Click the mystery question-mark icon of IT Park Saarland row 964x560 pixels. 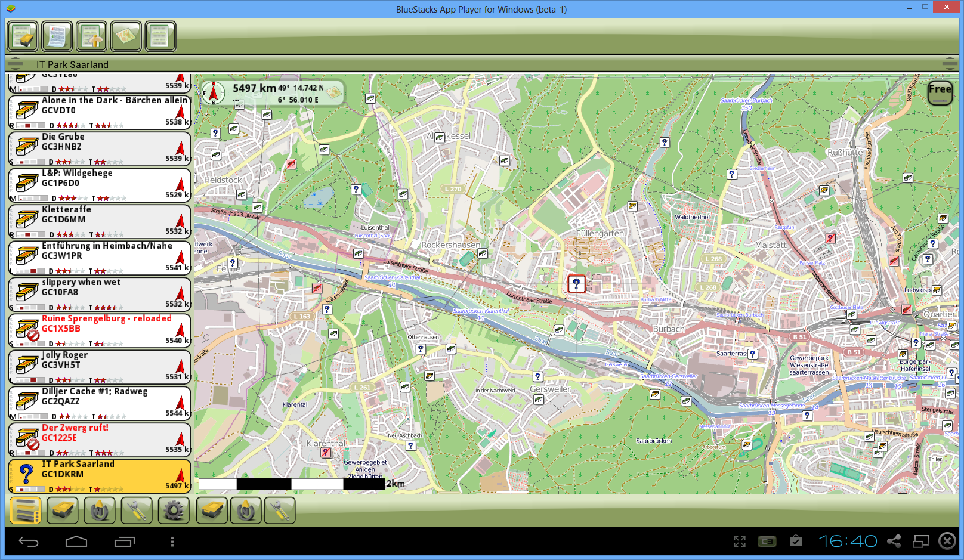click(x=26, y=474)
